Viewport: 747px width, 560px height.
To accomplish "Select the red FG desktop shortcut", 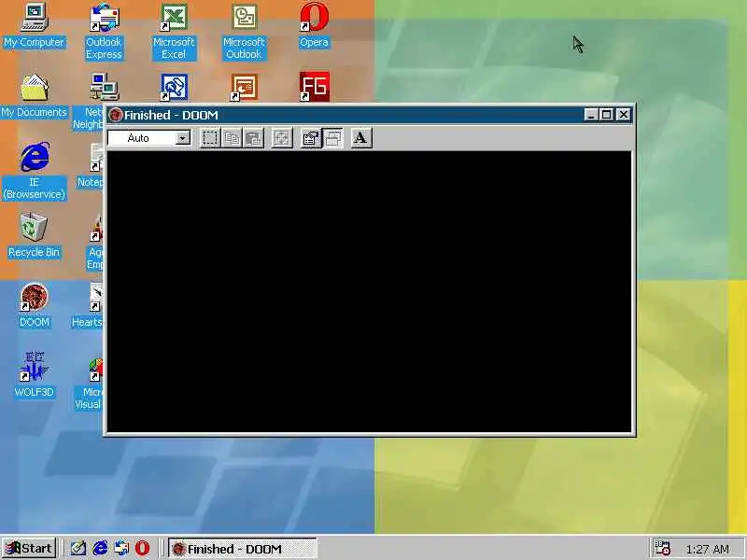I will click(314, 87).
